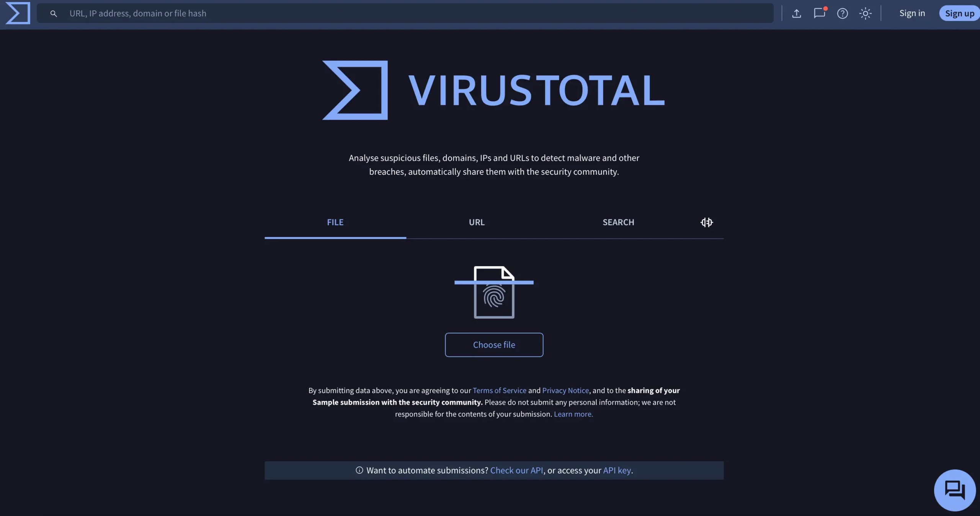980x516 pixels.
Task: Click the FILE tab to activate it
Action: (x=335, y=221)
